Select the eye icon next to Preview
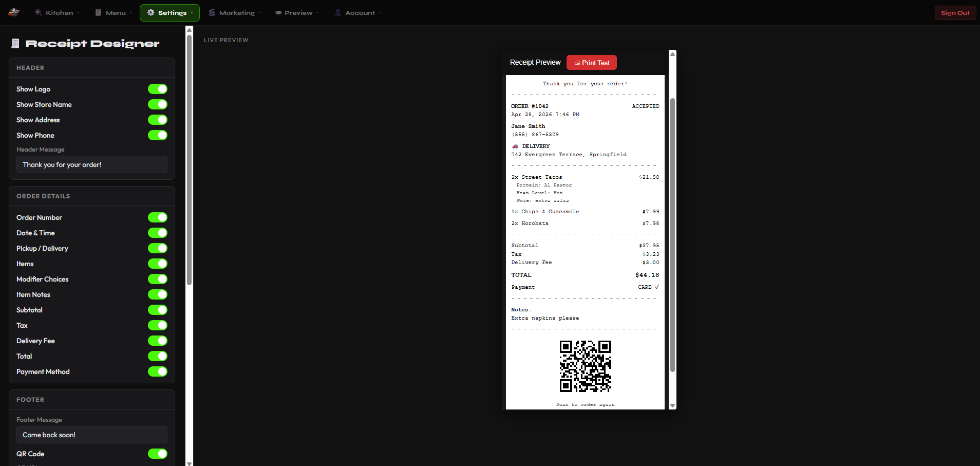 (x=278, y=12)
